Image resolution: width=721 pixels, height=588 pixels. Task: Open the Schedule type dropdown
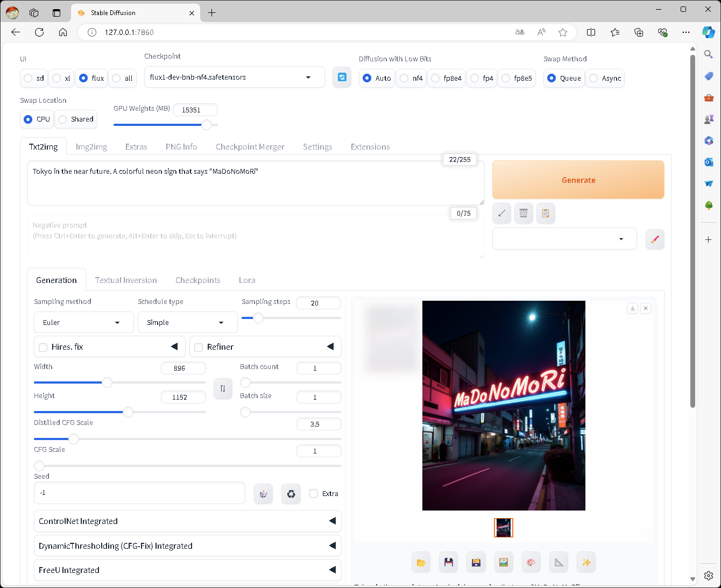point(187,322)
